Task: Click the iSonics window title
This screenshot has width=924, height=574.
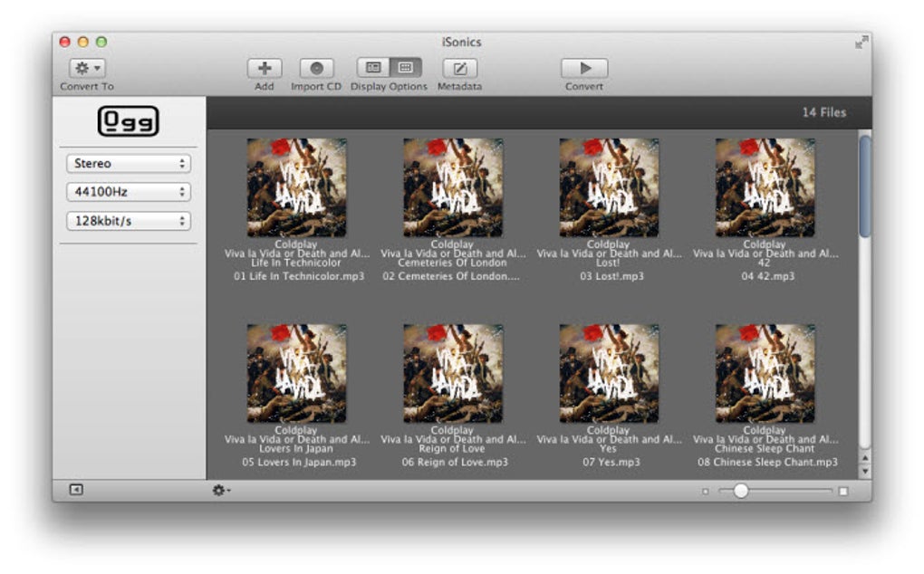Action: [x=461, y=42]
